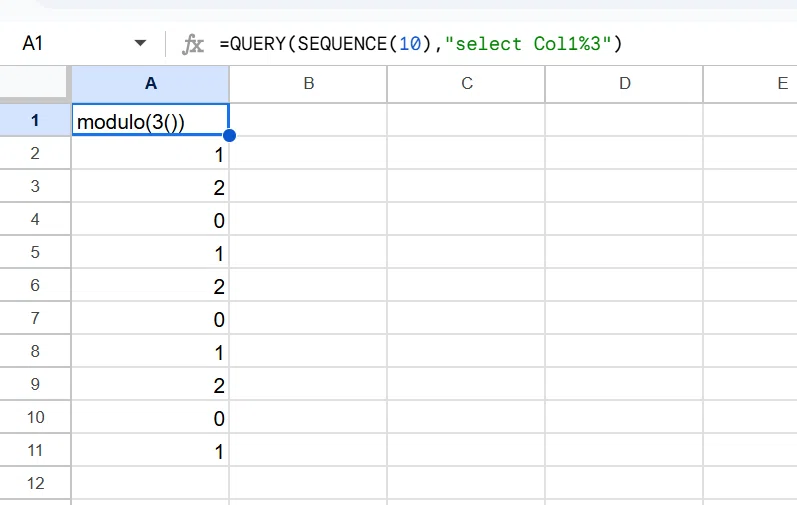Select row 9 header
The height and width of the screenshot is (505, 797).
(35, 384)
